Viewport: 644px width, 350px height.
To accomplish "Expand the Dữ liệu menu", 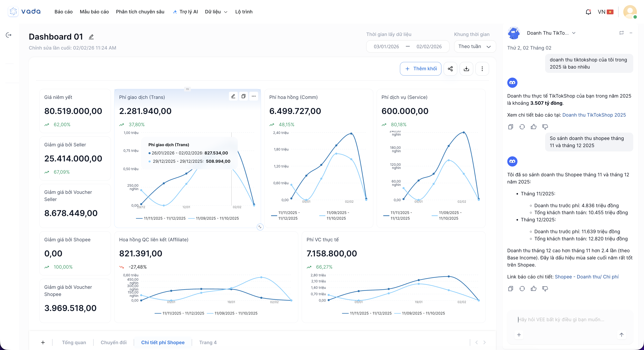I will pyautogui.click(x=216, y=12).
